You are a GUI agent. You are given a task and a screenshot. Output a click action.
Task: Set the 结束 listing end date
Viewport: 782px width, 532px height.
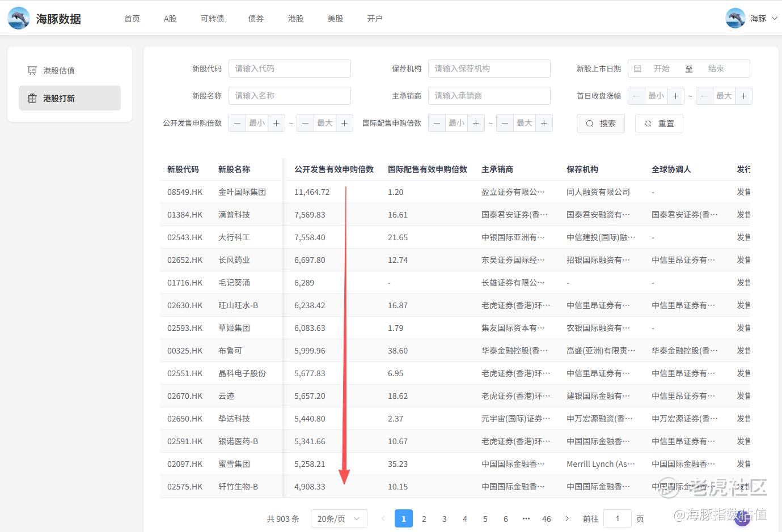click(716, 69)
